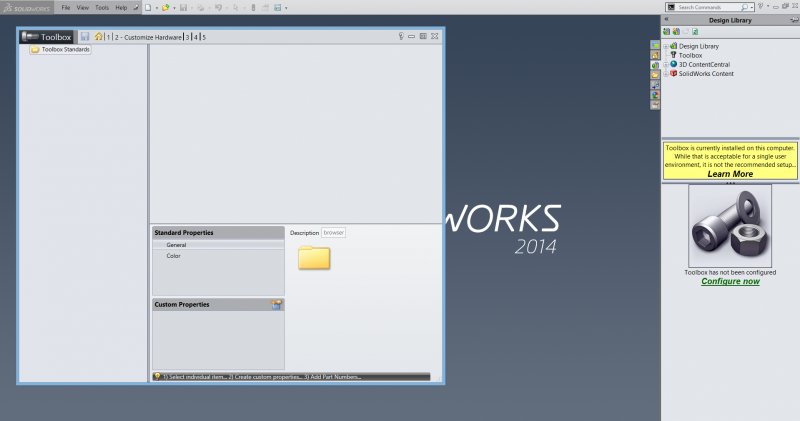Select 3D ContentCentral in the tree
Screen dimensions: 800x421
click(x=704, y=64)
